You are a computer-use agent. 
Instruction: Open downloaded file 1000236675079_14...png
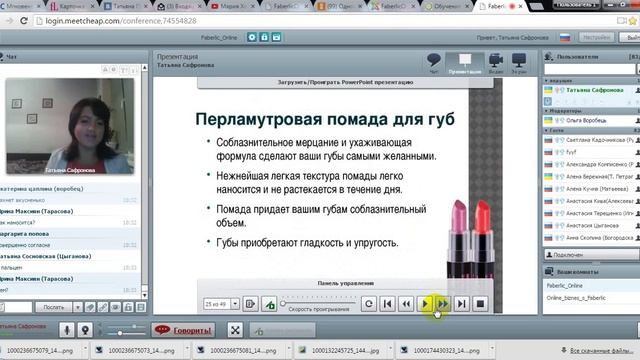[x=40, y=351]
